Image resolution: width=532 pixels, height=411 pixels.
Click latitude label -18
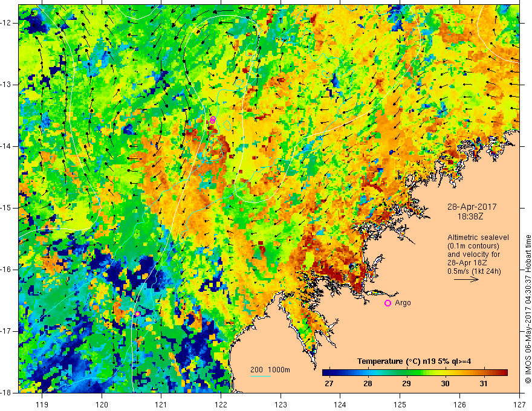(x=6, y=393)
